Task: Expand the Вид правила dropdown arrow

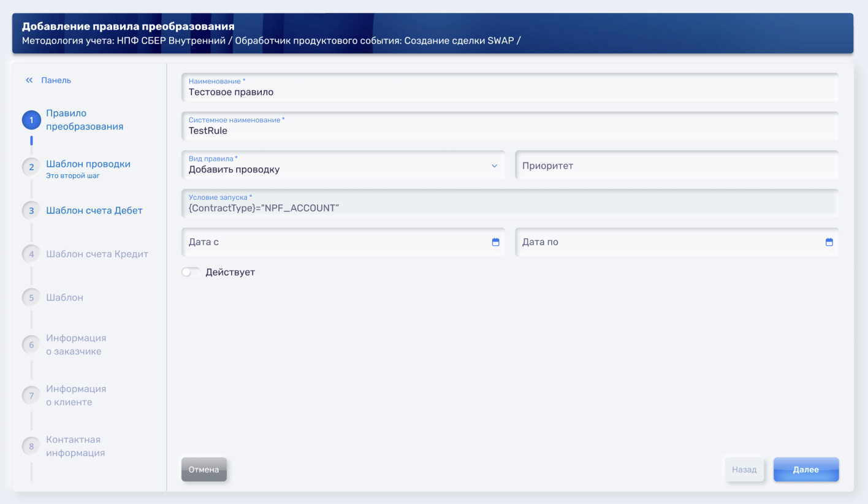Action: pyautogui.click(x=495, y=166)
